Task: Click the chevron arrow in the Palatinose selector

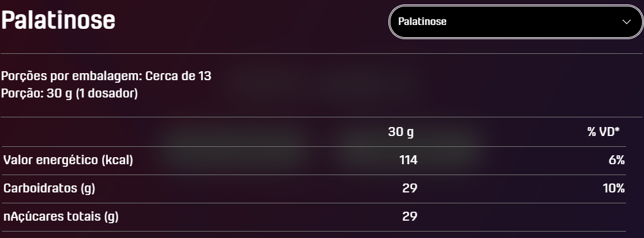Action: (x=626, y=22)
